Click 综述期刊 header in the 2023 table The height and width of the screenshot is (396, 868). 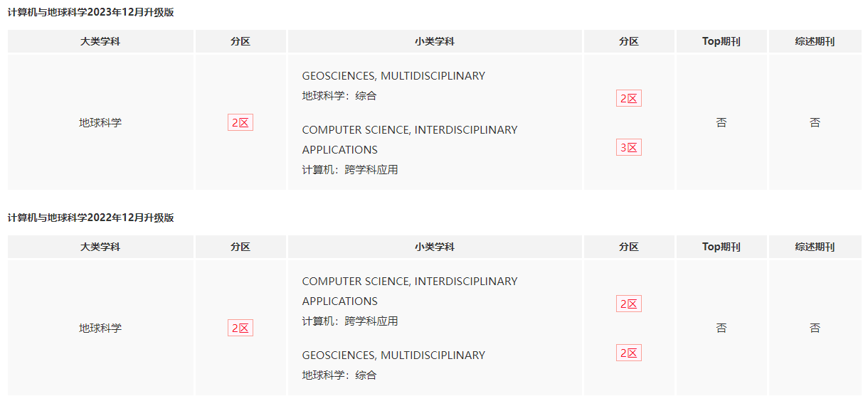[815, 41]
